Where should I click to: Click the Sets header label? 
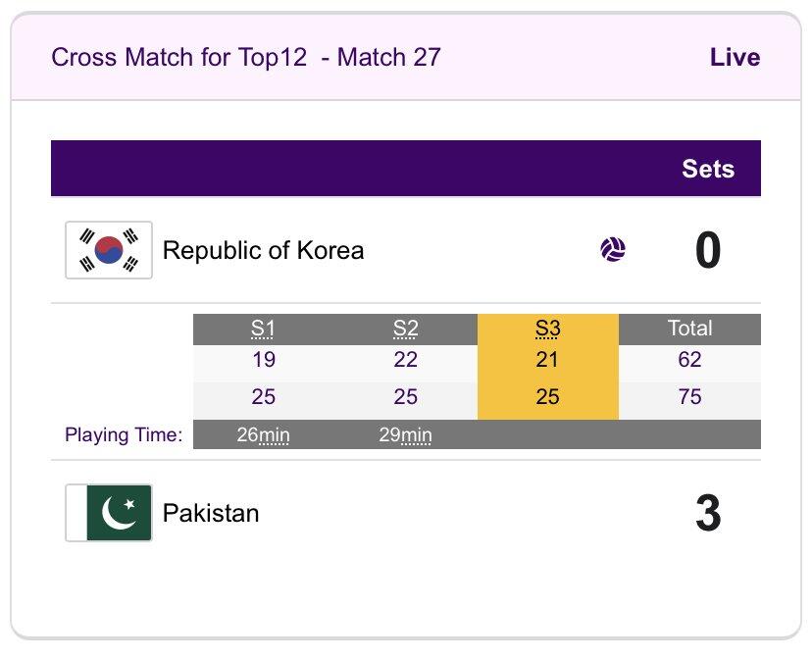[x=708, y=169]
